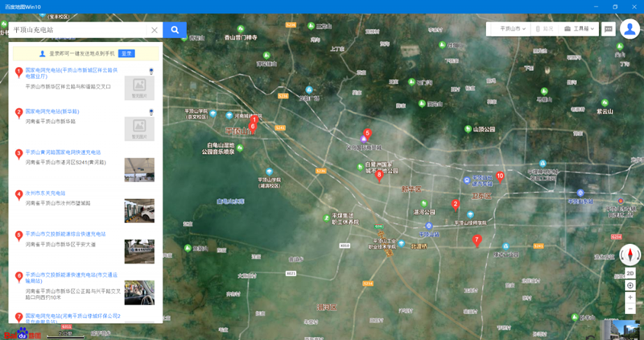This screenshot has height=340, width=644.
Task: Open the feedback message icon
Action: pyautogui.click(x=609, y=29)
